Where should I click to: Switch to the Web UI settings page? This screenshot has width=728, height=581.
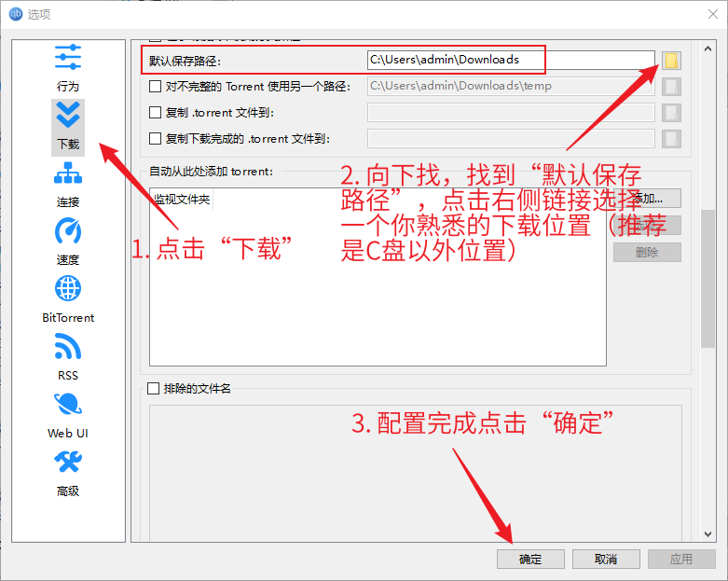coord(68,414)
